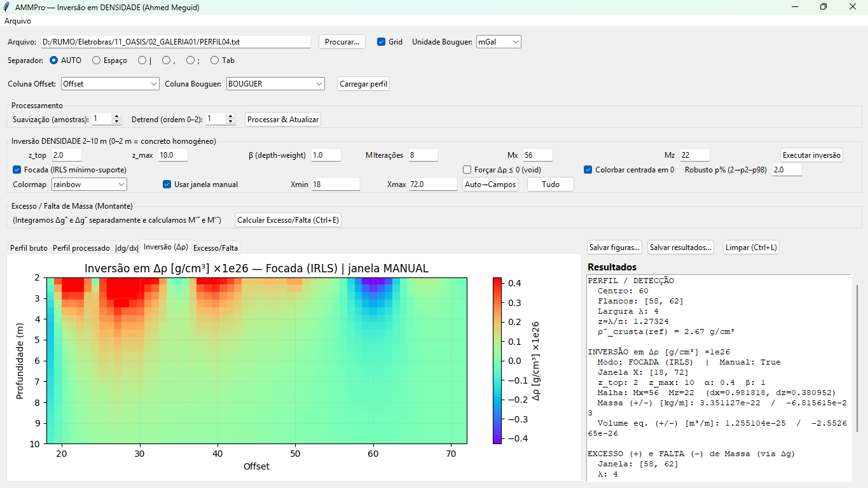Click the z_max input field

point(172,155)
